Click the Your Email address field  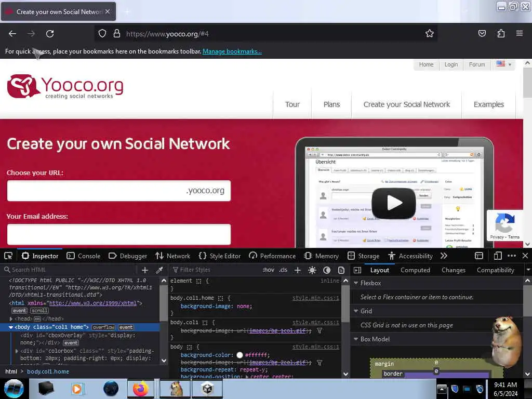119,234
